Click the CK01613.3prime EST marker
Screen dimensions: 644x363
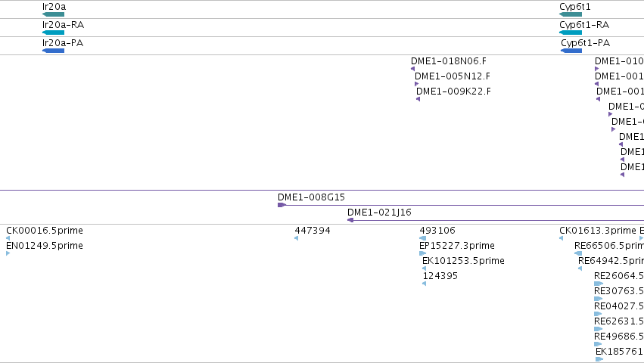(x=561, y=238)
